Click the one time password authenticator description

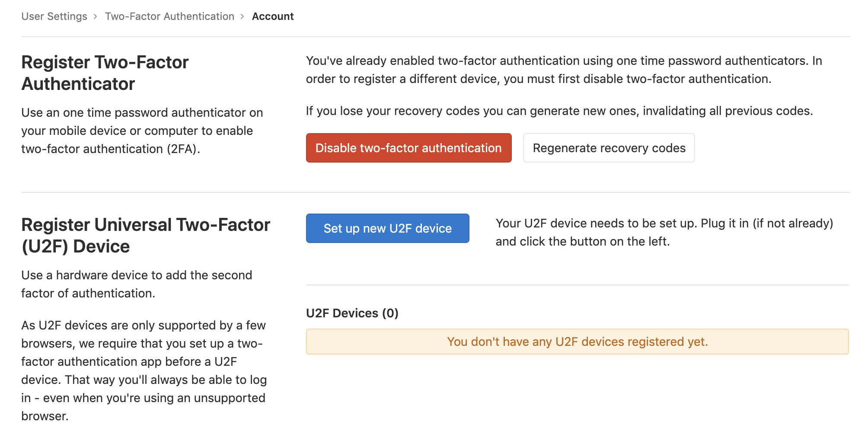[x=142, y=131]
